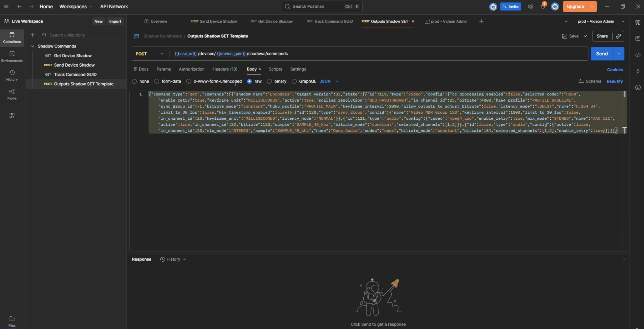Screen dimensions: 644x329
Task: Open the Send options arrow
Action: 619,54
